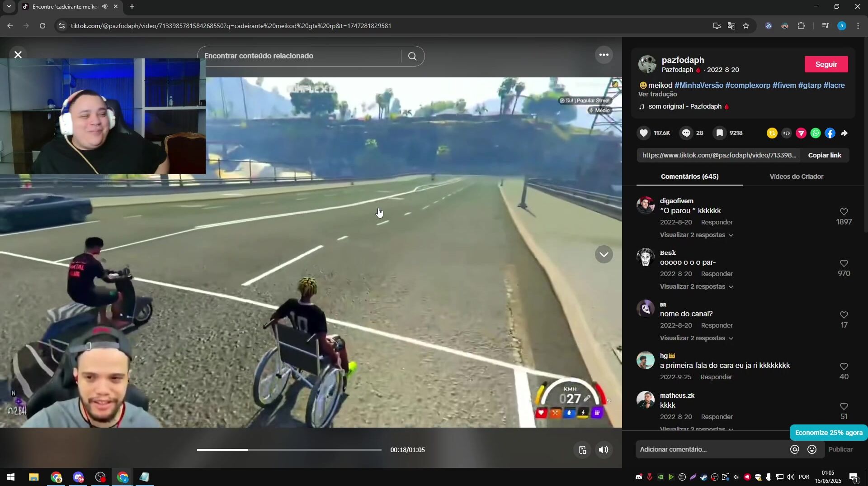868x486 pixels.
Task: Open the three-dots more options menu
Action: [604, 55]
